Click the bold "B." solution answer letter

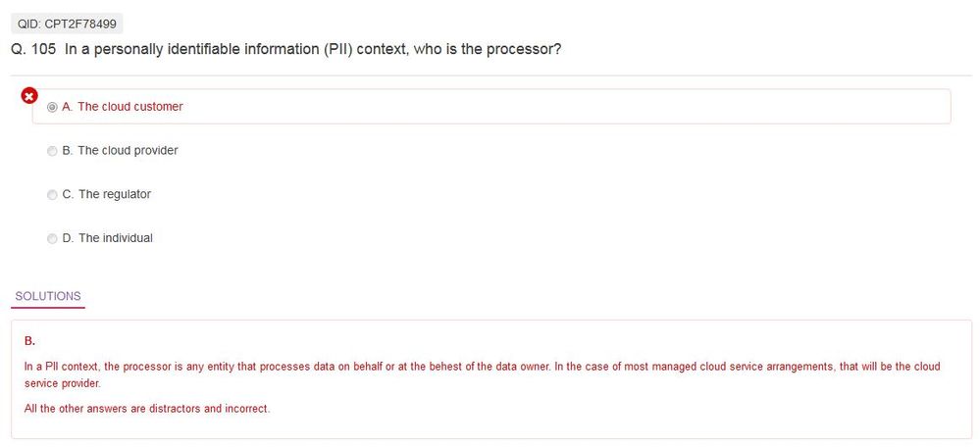coord(29,341)
